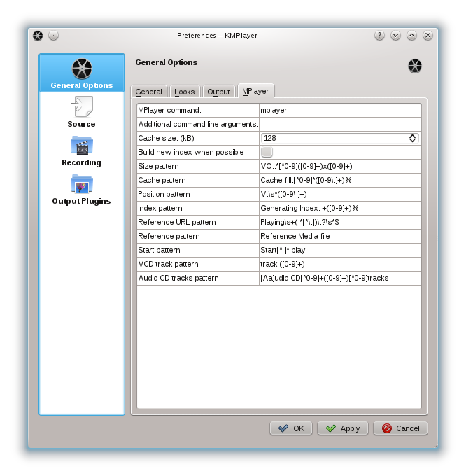
Task: Edit the MPlayer command field value
Action: 340,110
